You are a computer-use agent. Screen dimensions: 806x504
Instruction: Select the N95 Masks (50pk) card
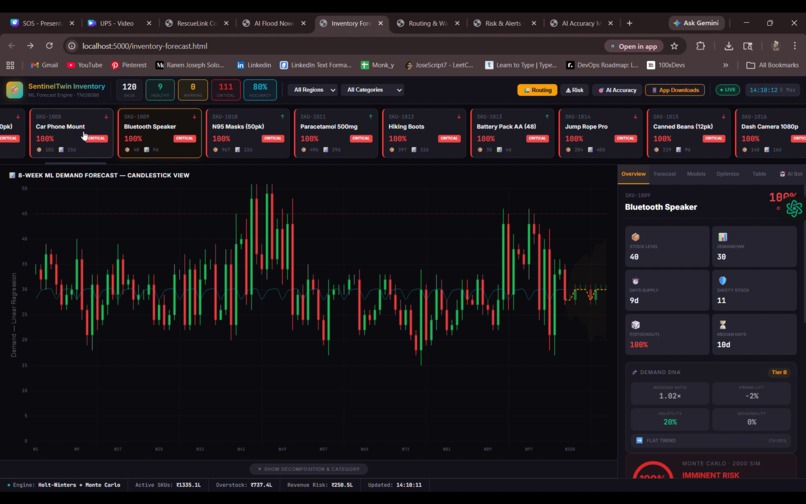pyautogui.click(x=248, y=133)
